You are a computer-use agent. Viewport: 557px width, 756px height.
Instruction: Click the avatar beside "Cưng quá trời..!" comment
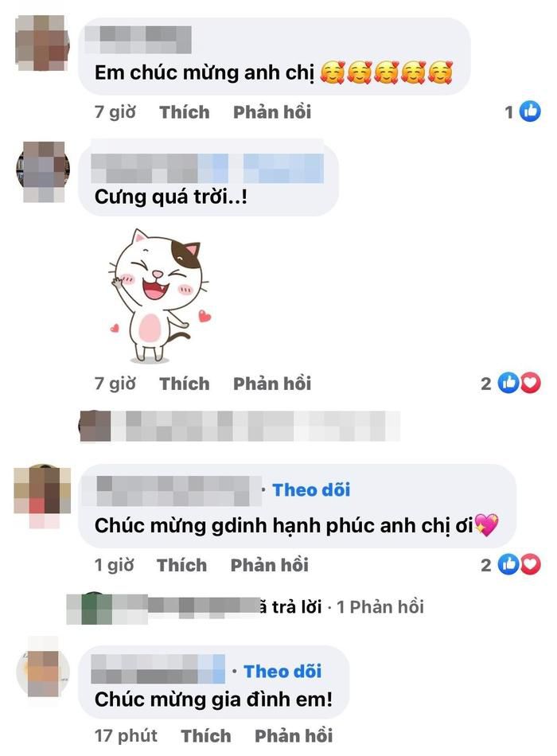click(43, 171)
